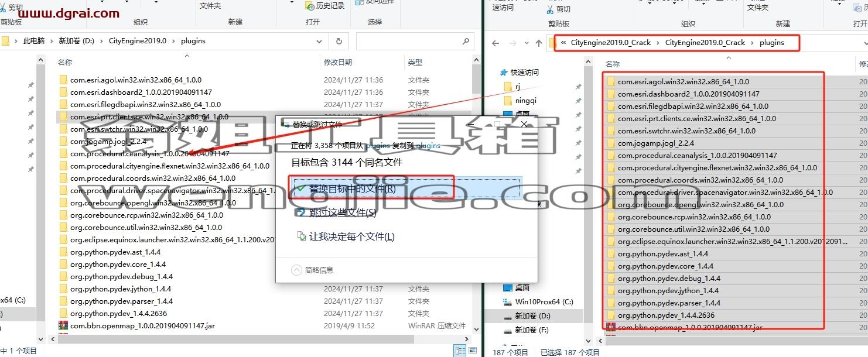
Task: Select org.python.pydev.debug_1.4.4 in right window
Action: (x=669, y=278)
